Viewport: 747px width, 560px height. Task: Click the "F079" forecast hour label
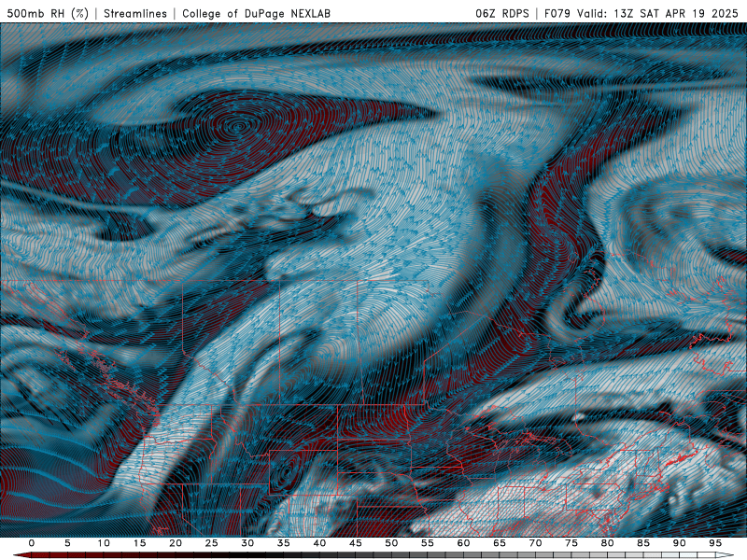pos(557,13)
